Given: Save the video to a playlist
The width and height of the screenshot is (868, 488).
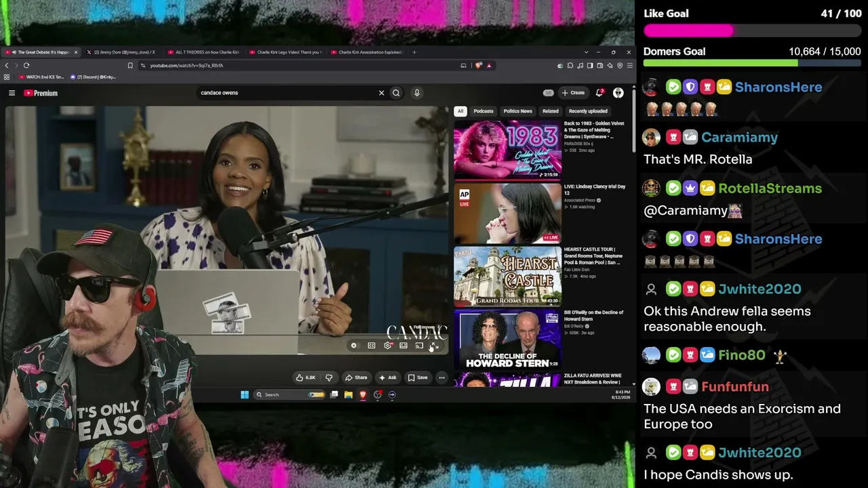Looking at the screenshot, I should (418, 378).
